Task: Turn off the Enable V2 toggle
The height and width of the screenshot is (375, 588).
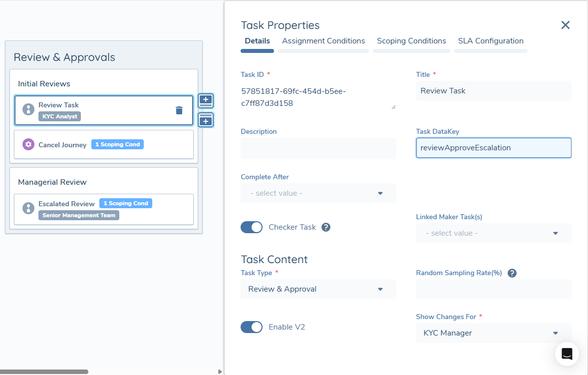Action: point(252,327)
